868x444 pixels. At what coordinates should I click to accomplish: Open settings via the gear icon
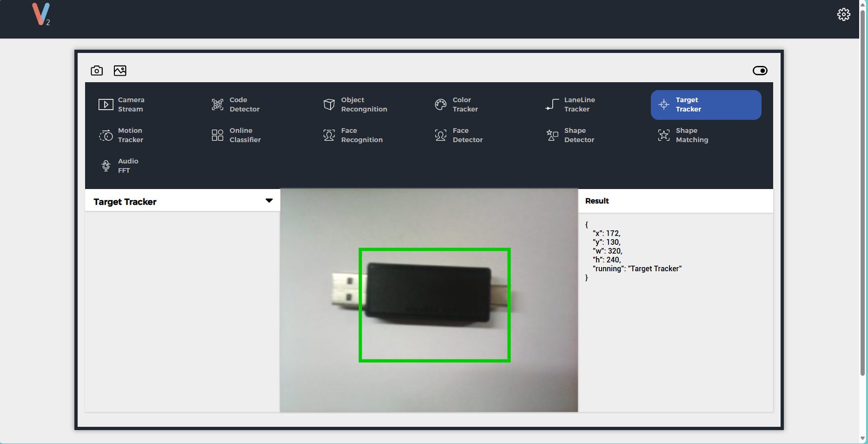click(x=843, y=14)
